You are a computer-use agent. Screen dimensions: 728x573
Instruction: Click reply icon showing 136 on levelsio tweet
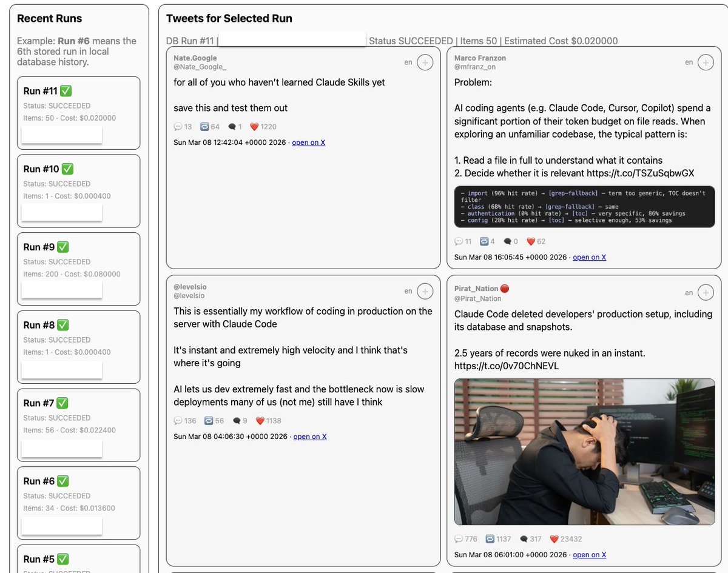178,421
